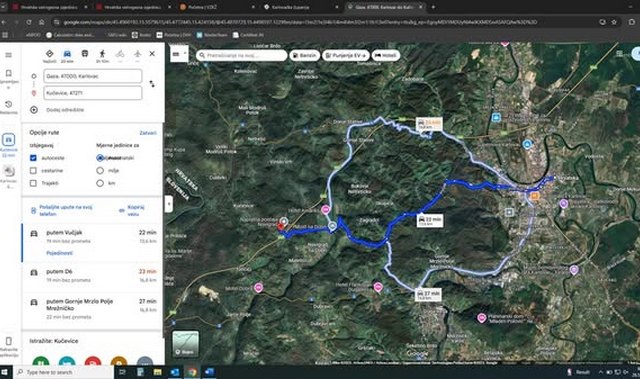Select the cycling travel mode icon

120,54
